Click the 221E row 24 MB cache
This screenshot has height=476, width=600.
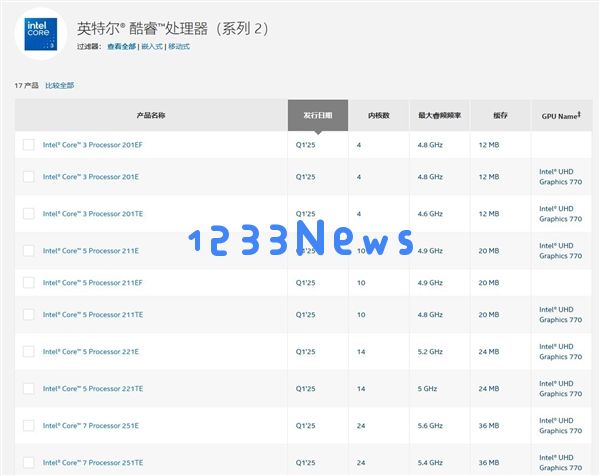[489, 351]
